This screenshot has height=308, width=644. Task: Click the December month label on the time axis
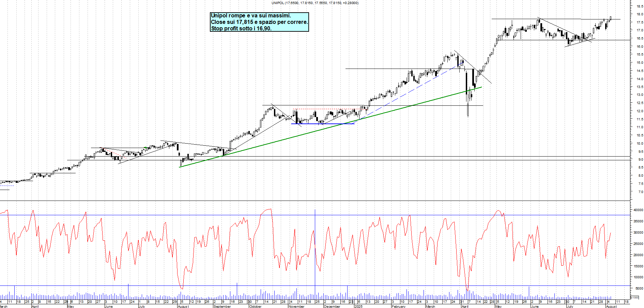coord(332,306)
